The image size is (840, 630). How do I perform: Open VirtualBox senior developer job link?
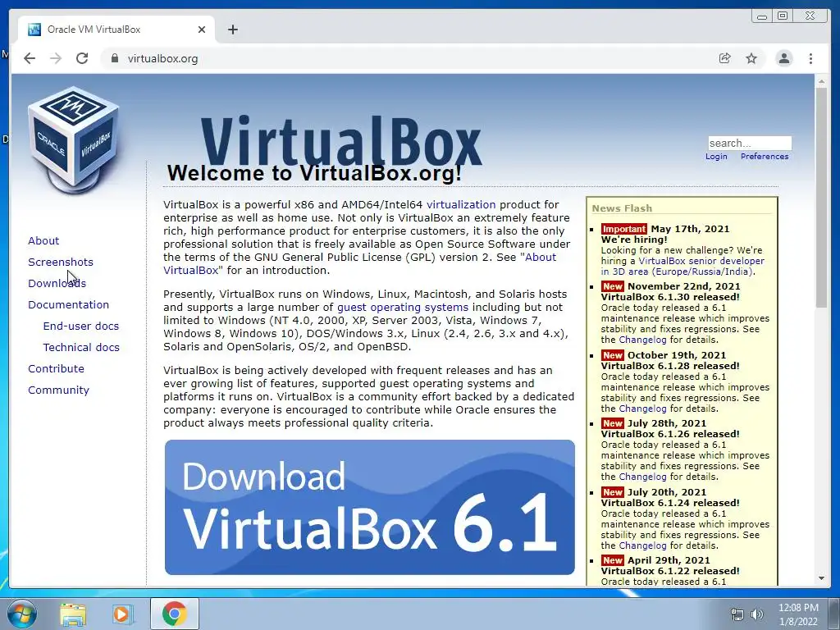[x=701, y=261]
